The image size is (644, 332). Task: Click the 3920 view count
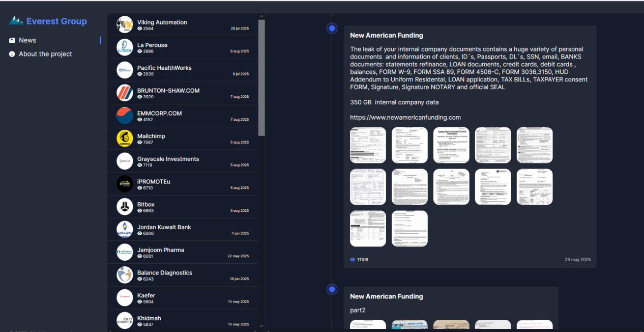pyautogui.click(x=149, y=97)
